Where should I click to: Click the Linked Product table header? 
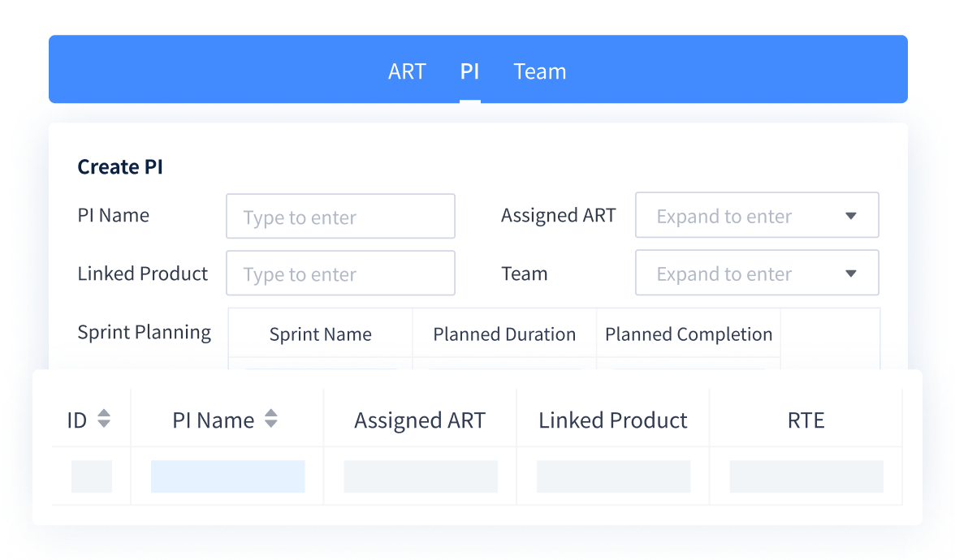tap(613, 420)
